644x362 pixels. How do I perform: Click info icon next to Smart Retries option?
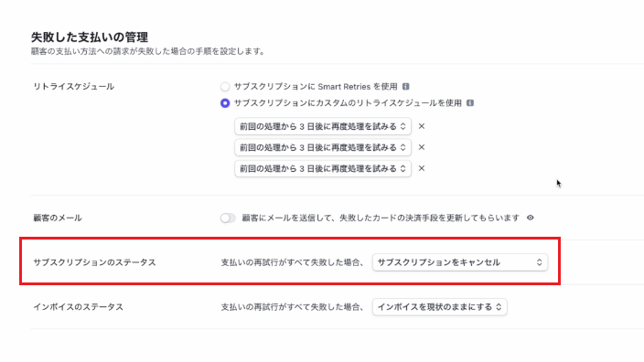406,86
